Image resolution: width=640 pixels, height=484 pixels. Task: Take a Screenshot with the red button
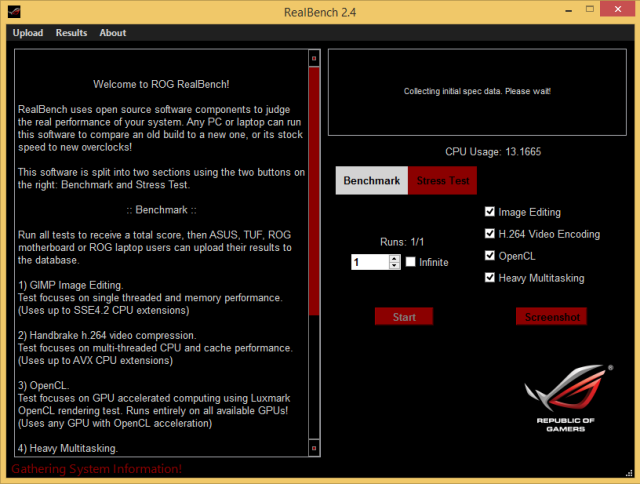(x=551, y=317)
